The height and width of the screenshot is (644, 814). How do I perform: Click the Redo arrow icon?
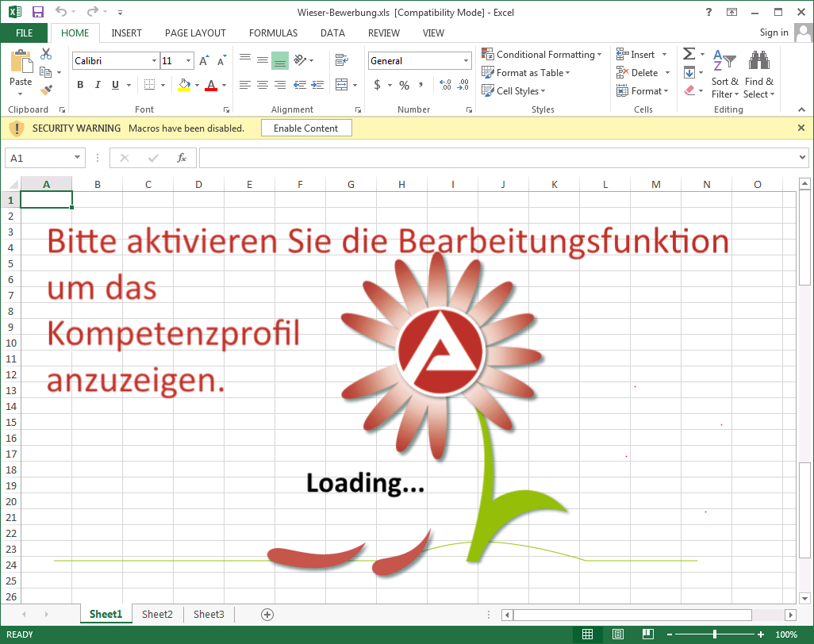click(92, 11)
